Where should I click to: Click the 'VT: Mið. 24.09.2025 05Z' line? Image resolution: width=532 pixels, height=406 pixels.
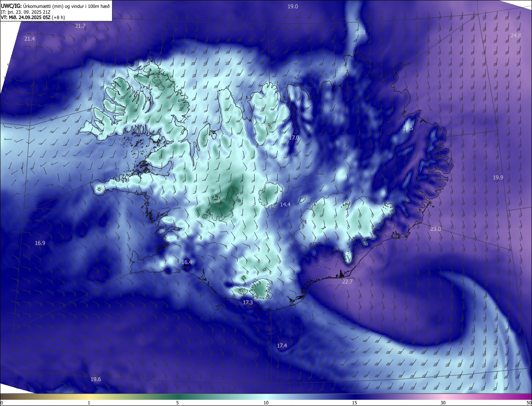33,17
